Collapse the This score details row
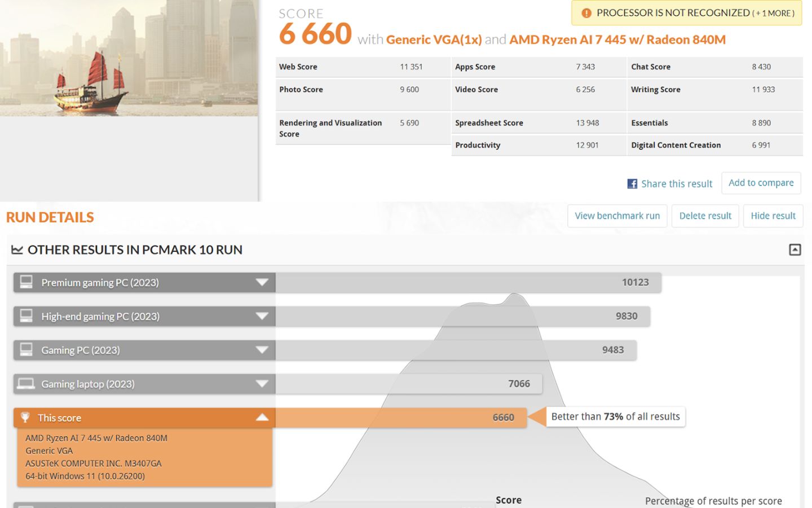Screen dimensions: 812x508 (x=262, y=417)
